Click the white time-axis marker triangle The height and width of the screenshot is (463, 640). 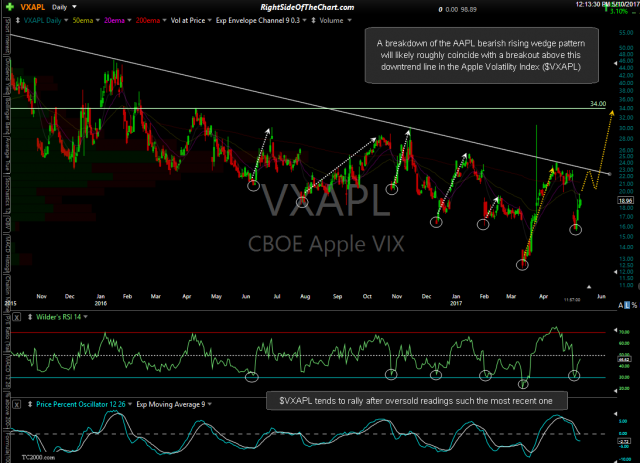coord(589,287)
